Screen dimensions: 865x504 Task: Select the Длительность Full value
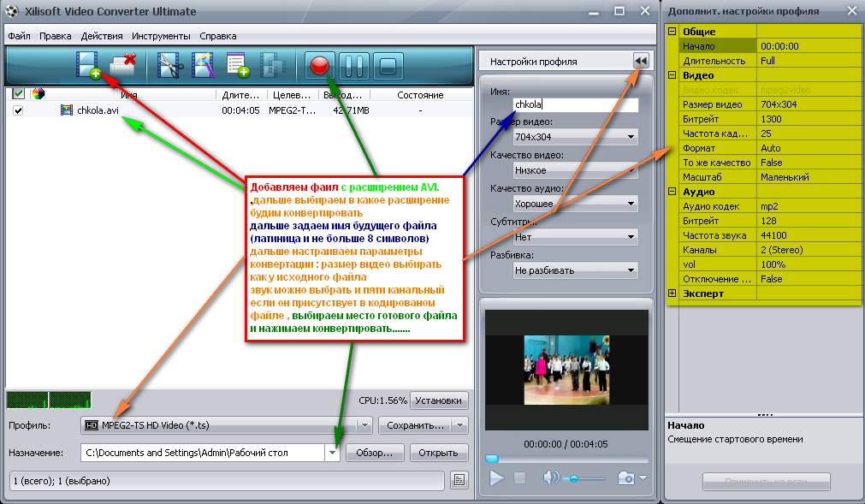(809, 61)
